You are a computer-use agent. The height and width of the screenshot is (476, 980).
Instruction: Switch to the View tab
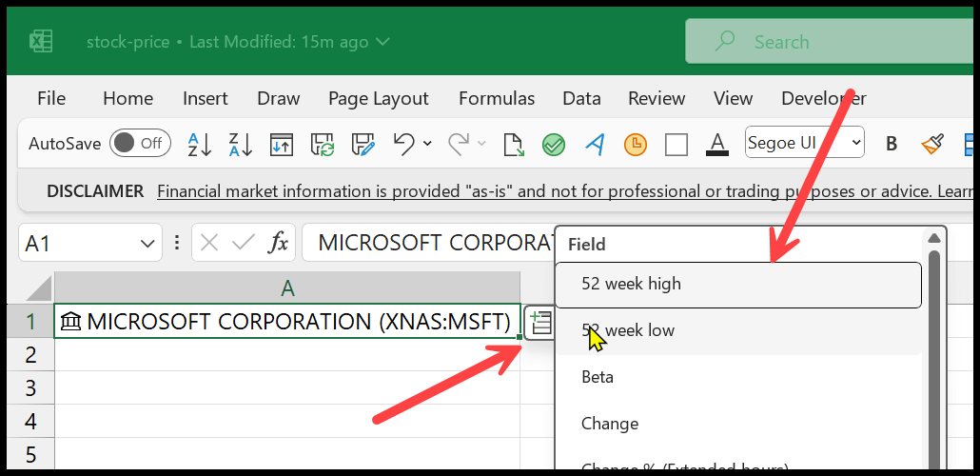point(733,99)
